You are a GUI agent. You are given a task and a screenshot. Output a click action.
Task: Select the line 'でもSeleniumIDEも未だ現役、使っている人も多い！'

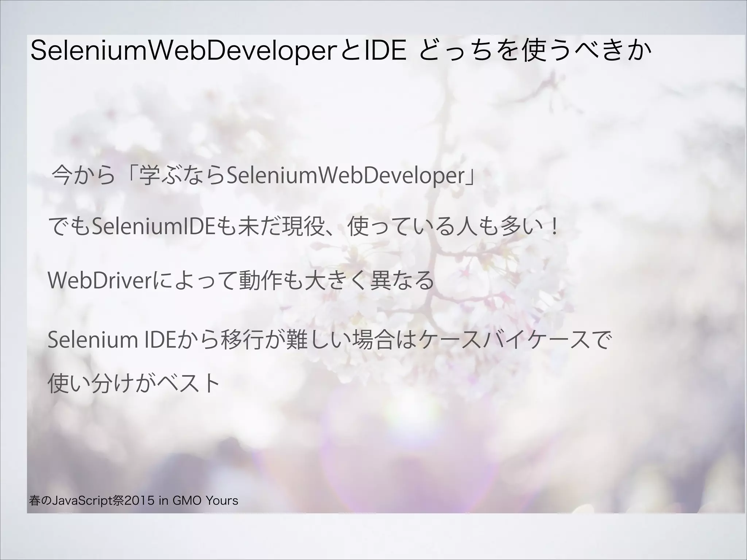point(303,226)
